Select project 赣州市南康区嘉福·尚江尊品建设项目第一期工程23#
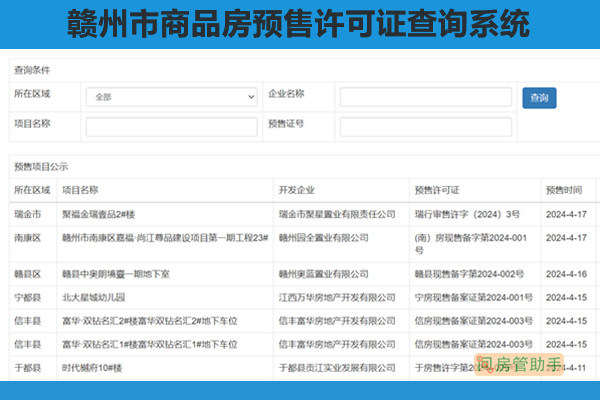 [165, 238]
